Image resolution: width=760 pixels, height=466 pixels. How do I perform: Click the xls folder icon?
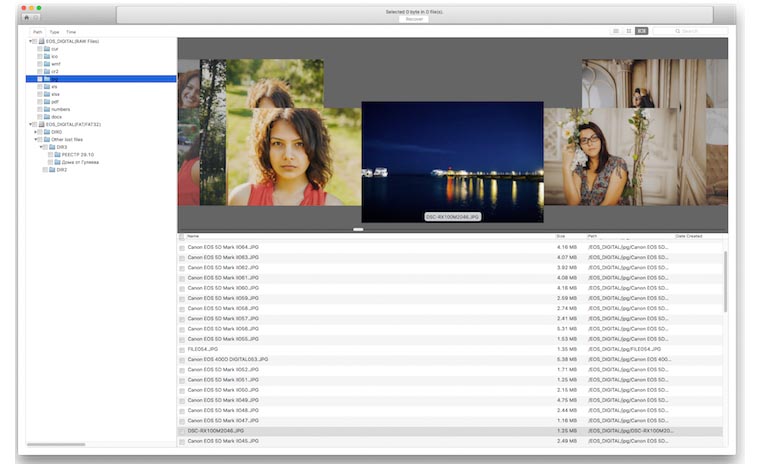[x=47, y=87]
